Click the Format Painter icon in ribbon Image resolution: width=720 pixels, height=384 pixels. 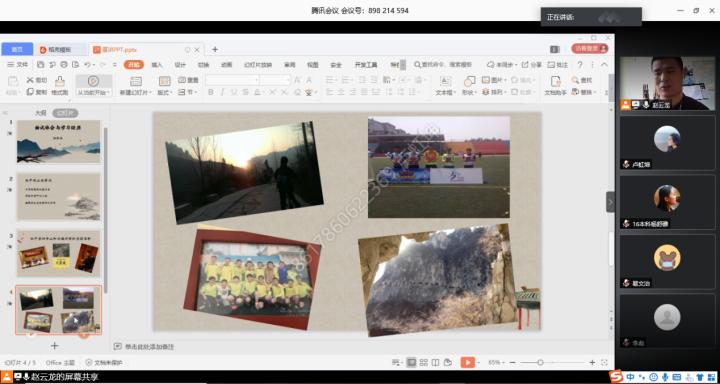coord(60,82)
